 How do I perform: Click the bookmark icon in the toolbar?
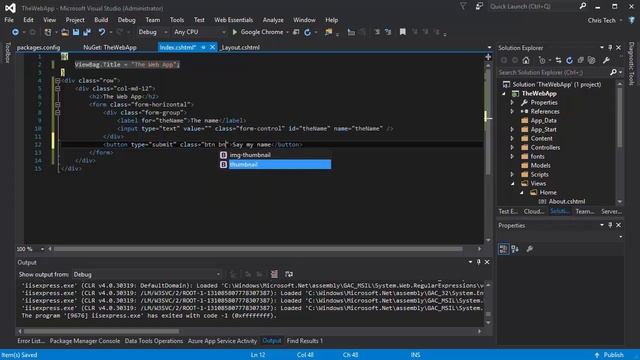coord(403,32)
